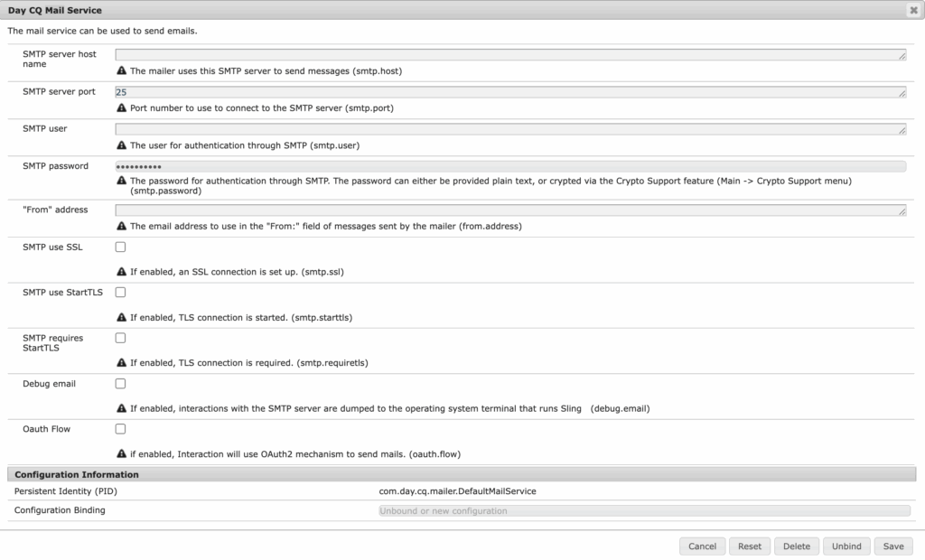
Task: Click warning icon beside OAuth2 flow description
Action: click(121, 453)
